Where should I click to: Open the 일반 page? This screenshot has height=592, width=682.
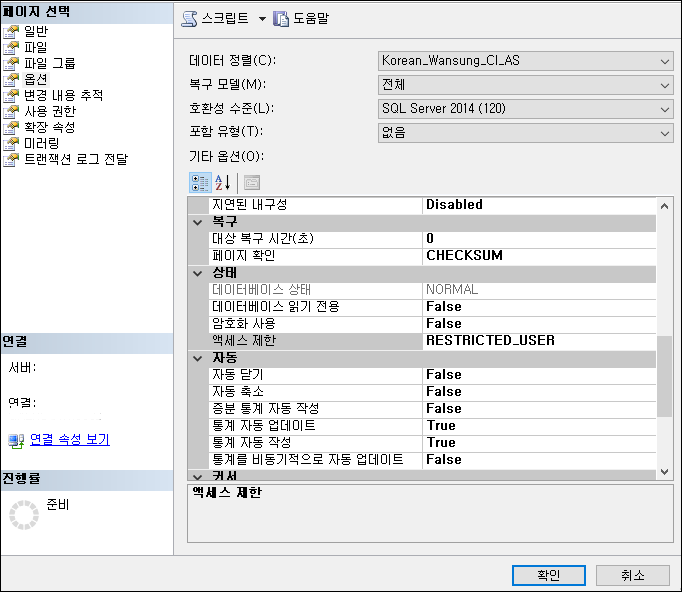(35, 31)
